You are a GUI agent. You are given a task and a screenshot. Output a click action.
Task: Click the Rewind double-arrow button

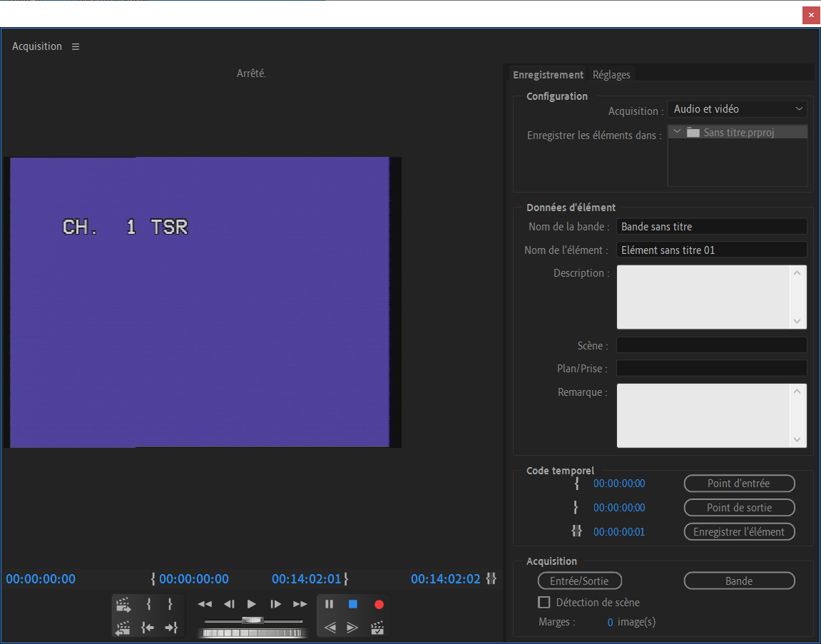[205, 604]
